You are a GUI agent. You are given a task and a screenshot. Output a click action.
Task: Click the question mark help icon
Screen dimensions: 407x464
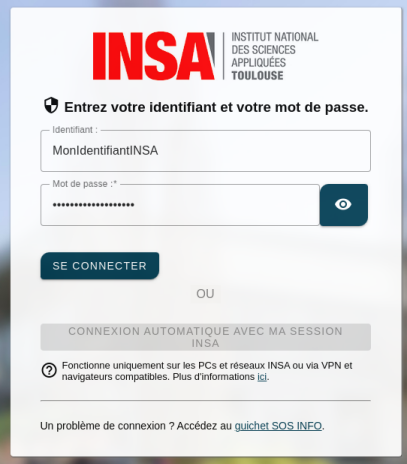click(49, 370)
